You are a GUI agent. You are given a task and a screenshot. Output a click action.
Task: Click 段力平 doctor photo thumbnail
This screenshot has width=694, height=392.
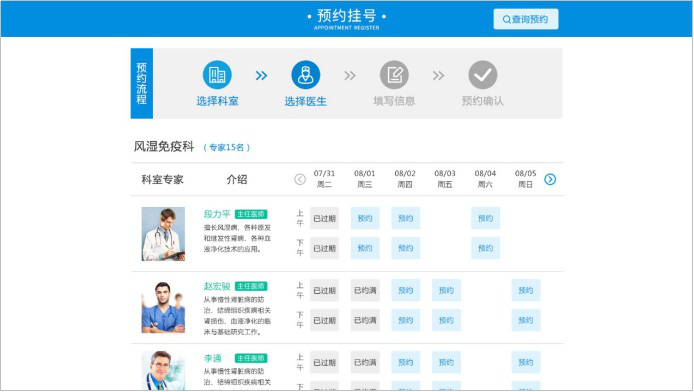[163, 234]
